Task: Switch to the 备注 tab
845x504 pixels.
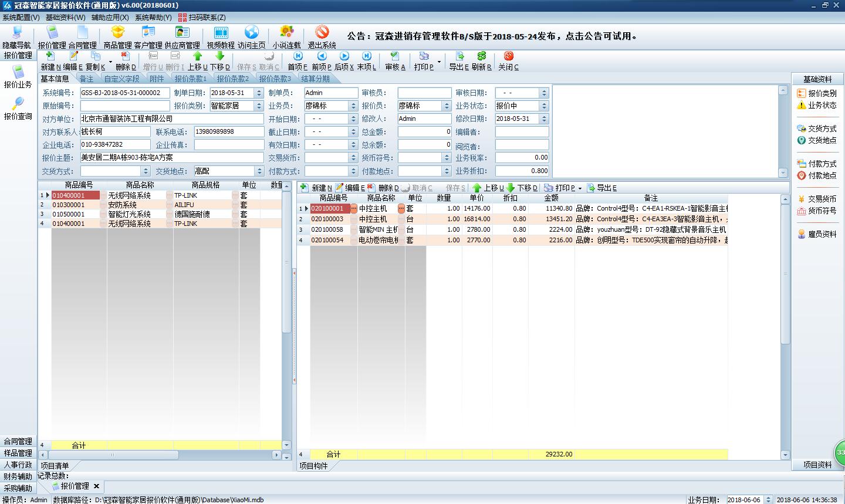Action: coord(86,79)
